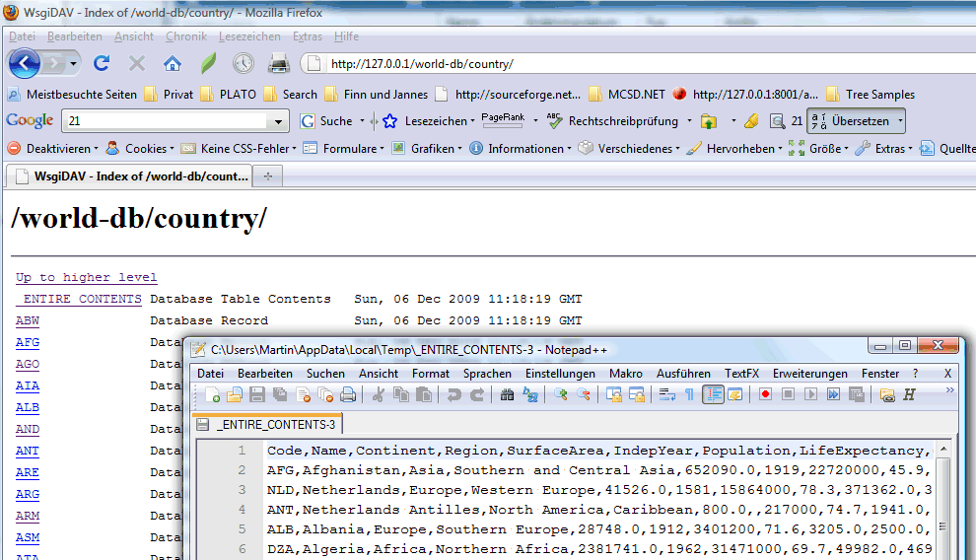Click the save file icon in Notepad++

(257, 395)
